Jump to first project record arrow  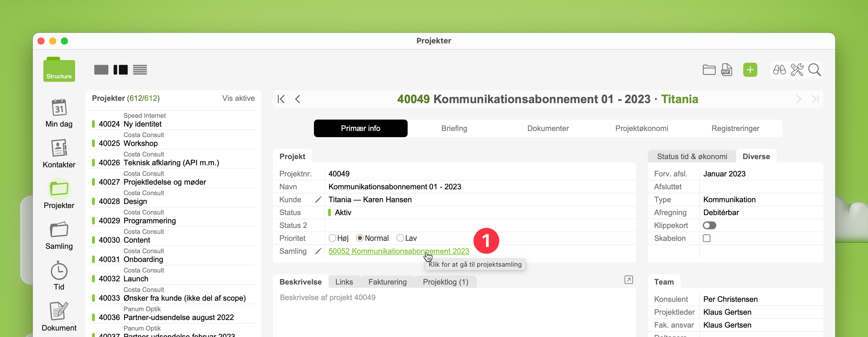[281, 99]
